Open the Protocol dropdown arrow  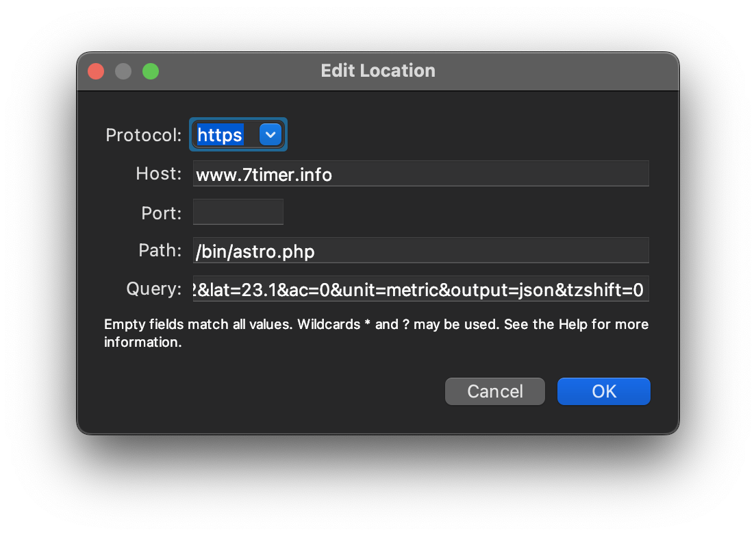pyautogui.click(x=270, y=135)
